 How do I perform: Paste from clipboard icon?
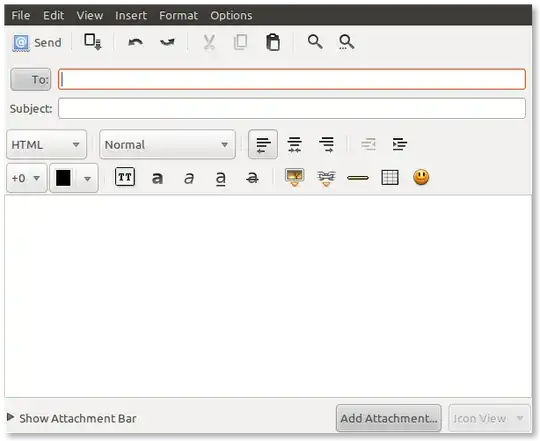coord(273,42)
